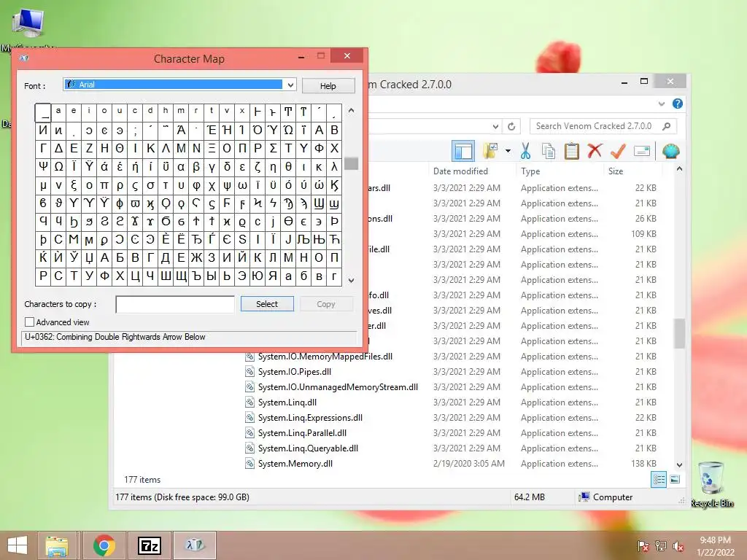This screenshot has width=747, height=560.
Task: Click the 2/19/2020 3:05 AM date cell
Action: coord(469,463)
